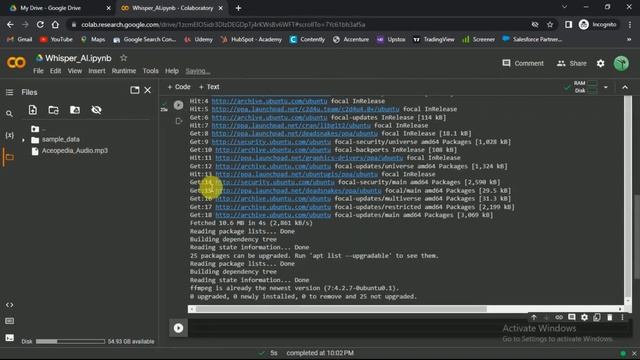Open the Help menu

tap(172, 71)
